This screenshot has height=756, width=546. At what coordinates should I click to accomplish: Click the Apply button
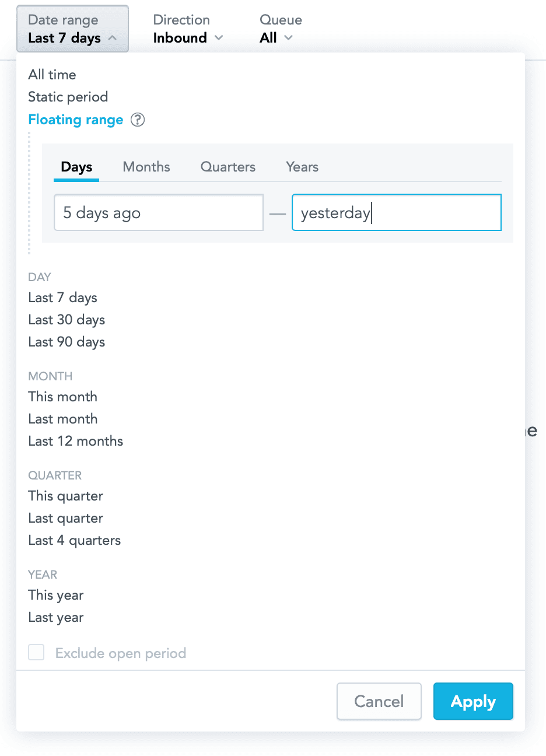[473, 701]
